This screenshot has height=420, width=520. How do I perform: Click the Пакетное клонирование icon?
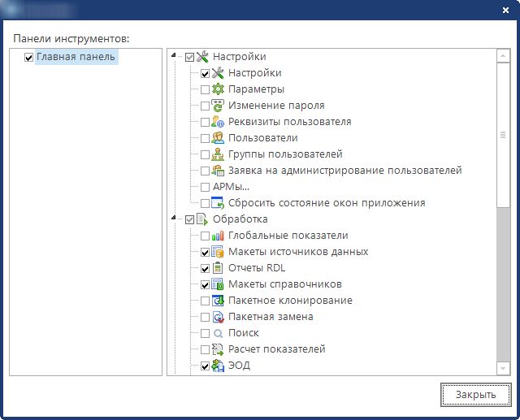click(x=218, y=301)
